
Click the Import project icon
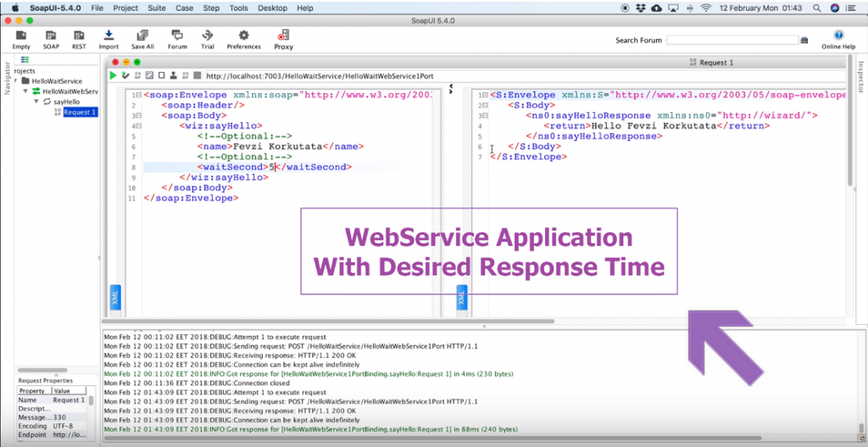coord(108,40)
